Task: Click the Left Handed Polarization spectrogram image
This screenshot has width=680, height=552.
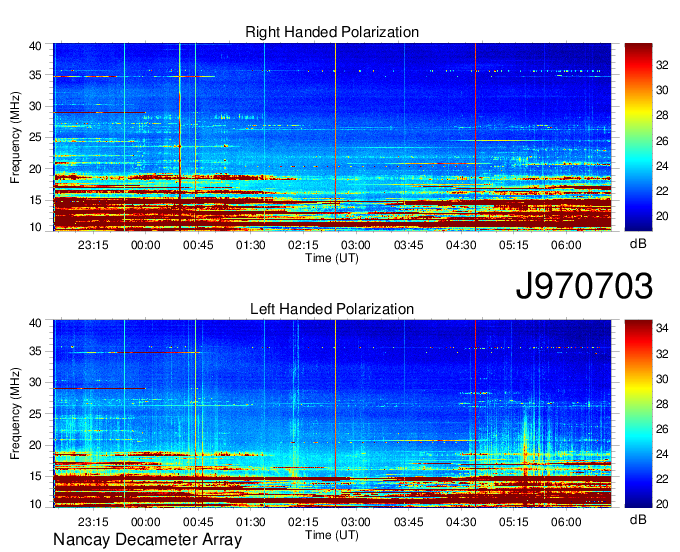Action: 332,414
